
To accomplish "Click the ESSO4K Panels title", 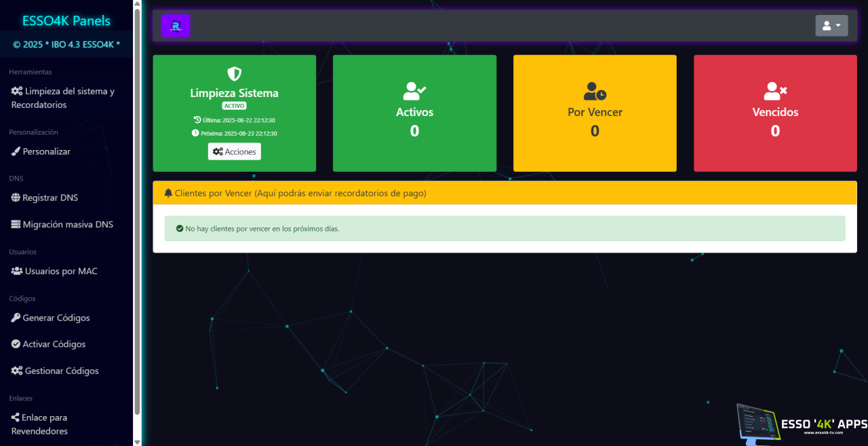I will 66,21.
